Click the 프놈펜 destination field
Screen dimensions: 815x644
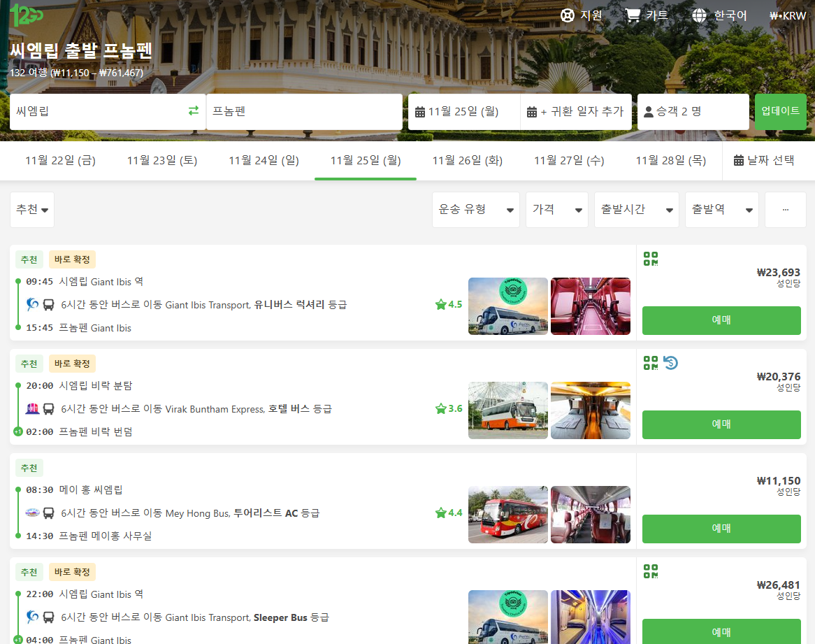(304, 112)
